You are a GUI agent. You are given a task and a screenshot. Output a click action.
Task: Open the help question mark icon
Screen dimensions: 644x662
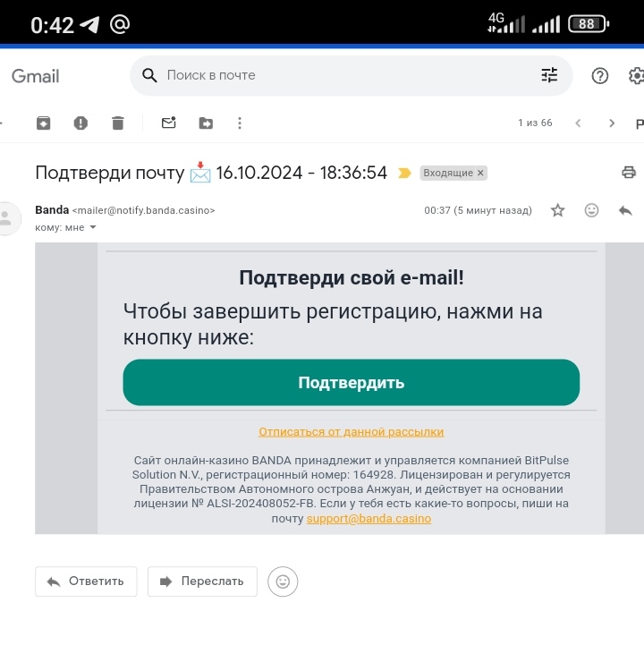599,76
